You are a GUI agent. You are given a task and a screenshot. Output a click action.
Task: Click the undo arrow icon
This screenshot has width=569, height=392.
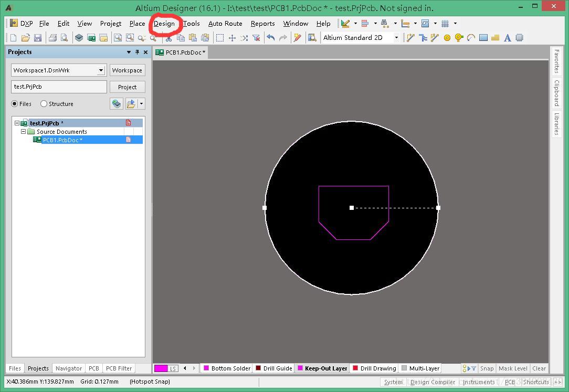[271, 38]
